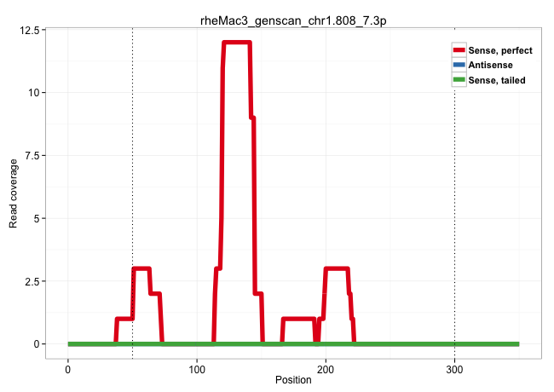Click the 0 x-axis tick label

coord(68,368)
